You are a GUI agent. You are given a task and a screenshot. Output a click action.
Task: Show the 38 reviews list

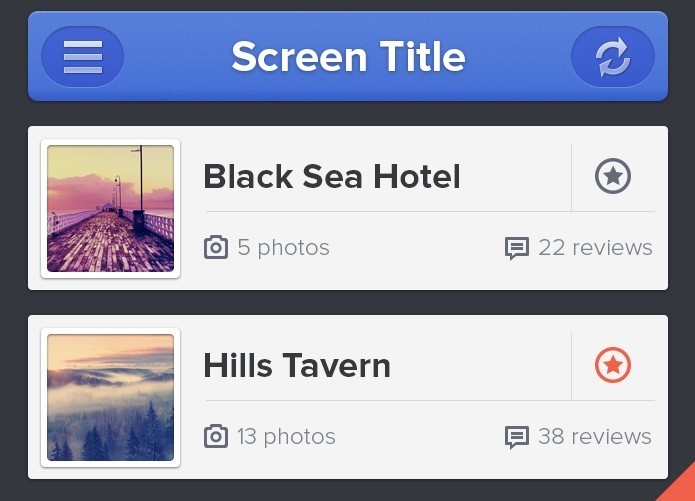click(x=595, y=436)
